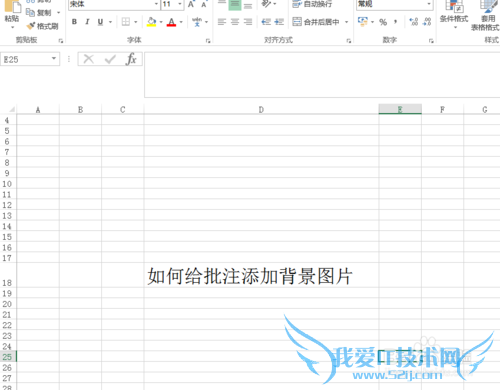The height and width of the screenshot is (390, 500).
Task: Select the row 10 header
Action: 7,183
